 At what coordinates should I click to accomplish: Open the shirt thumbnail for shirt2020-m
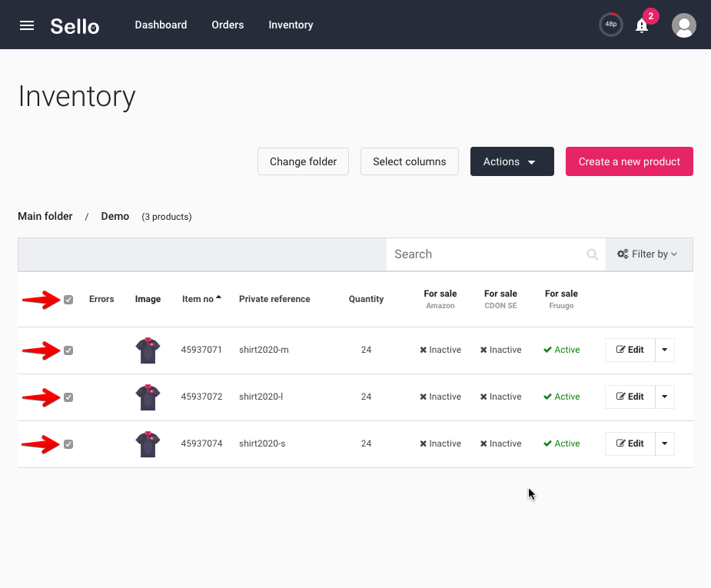148,350
